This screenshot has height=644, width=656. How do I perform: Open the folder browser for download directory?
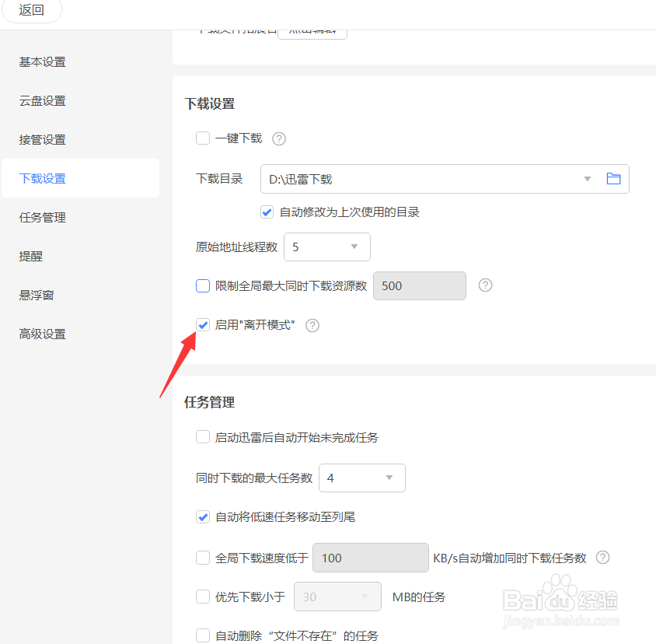[x=613, y=178]
